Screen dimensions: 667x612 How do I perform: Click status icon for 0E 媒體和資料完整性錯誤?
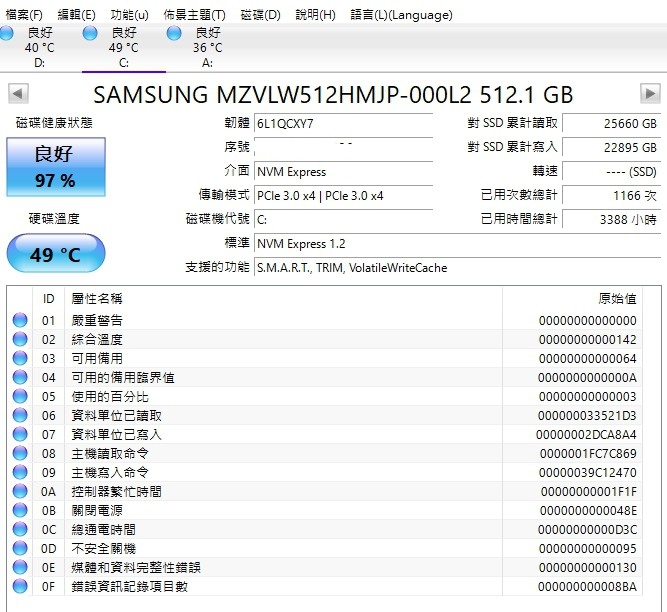click(x=20, y=567)
